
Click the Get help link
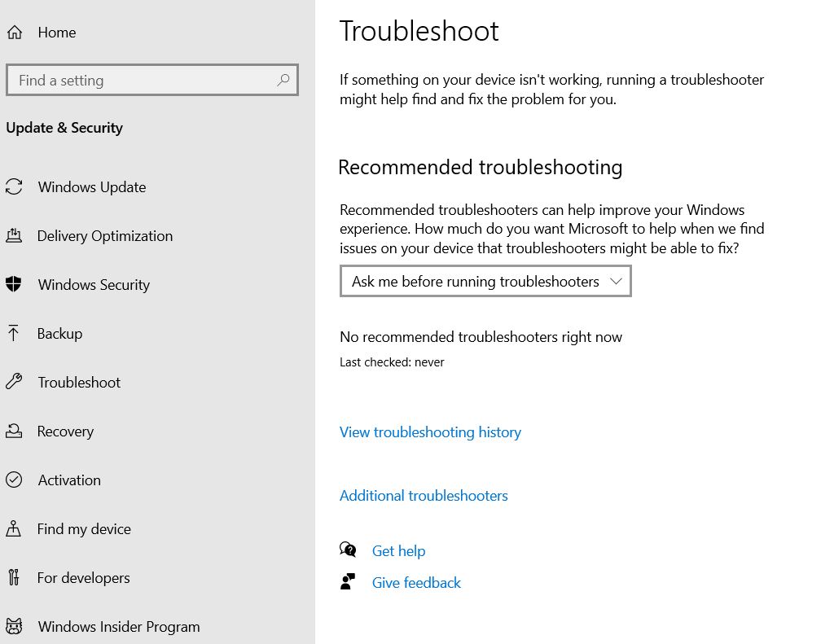398,551
